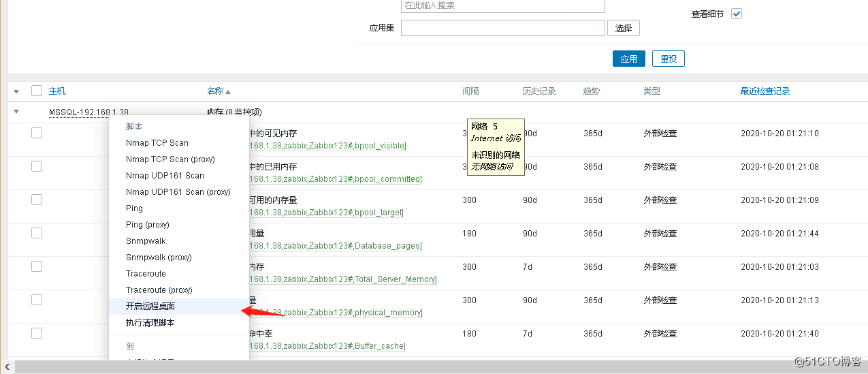Check the row dated 2020-10-20 01:21:44
The height and width of the screenshot is (374, 868).
tap(37, 233)
